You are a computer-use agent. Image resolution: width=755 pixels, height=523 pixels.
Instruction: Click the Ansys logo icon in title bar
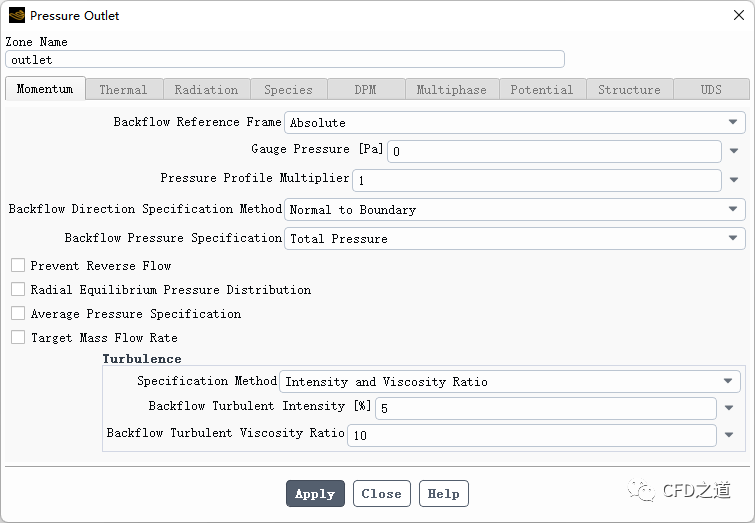pos(17,16)
